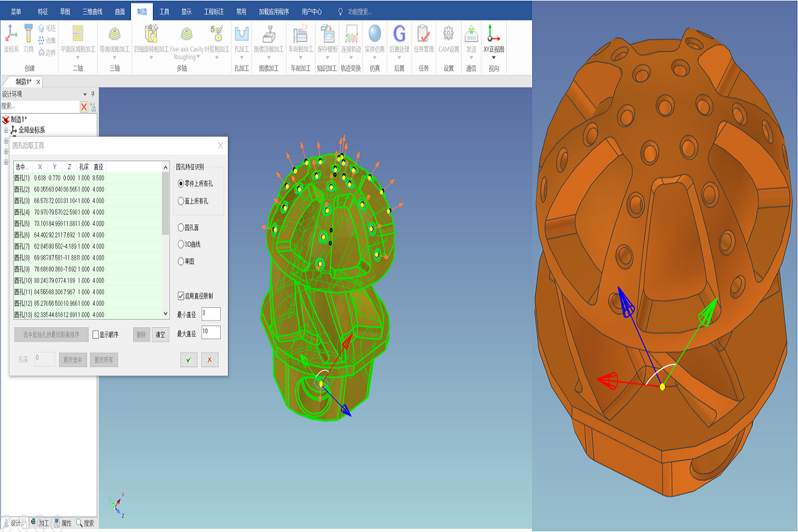Viewport: 798px width, 532px height.
Task: Enable the 显示顺序 checkbox
Action: (x=96, y=334)
